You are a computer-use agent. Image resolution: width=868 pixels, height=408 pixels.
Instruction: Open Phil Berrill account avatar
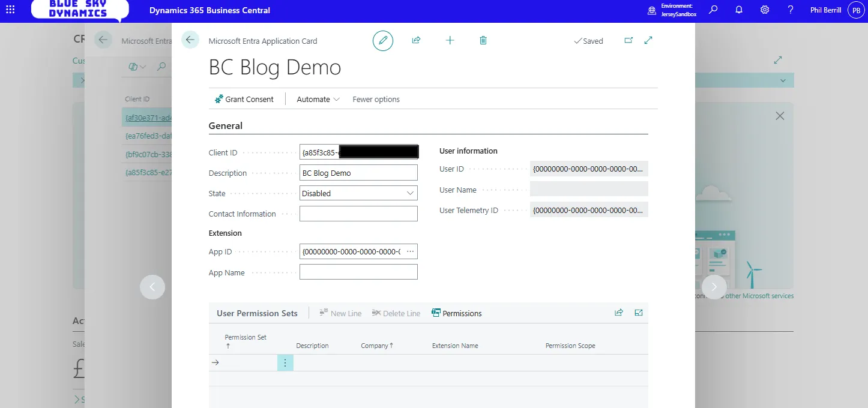855,10
